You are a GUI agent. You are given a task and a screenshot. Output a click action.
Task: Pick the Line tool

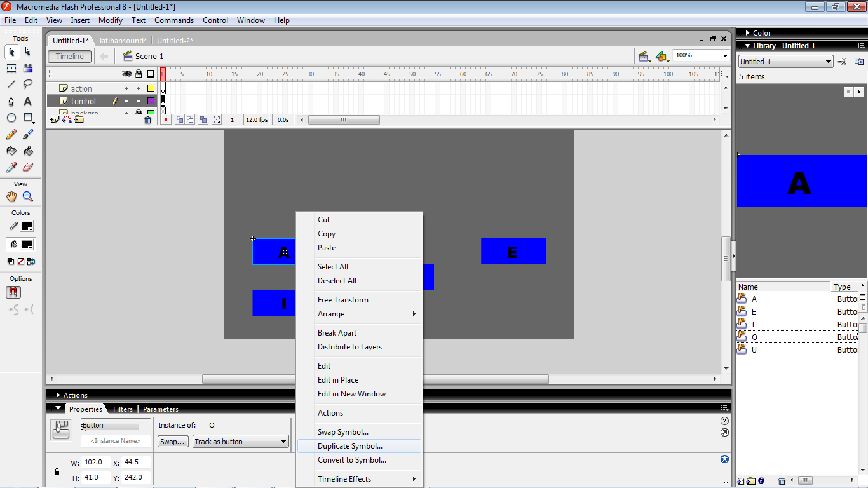(x=11, y=85)
